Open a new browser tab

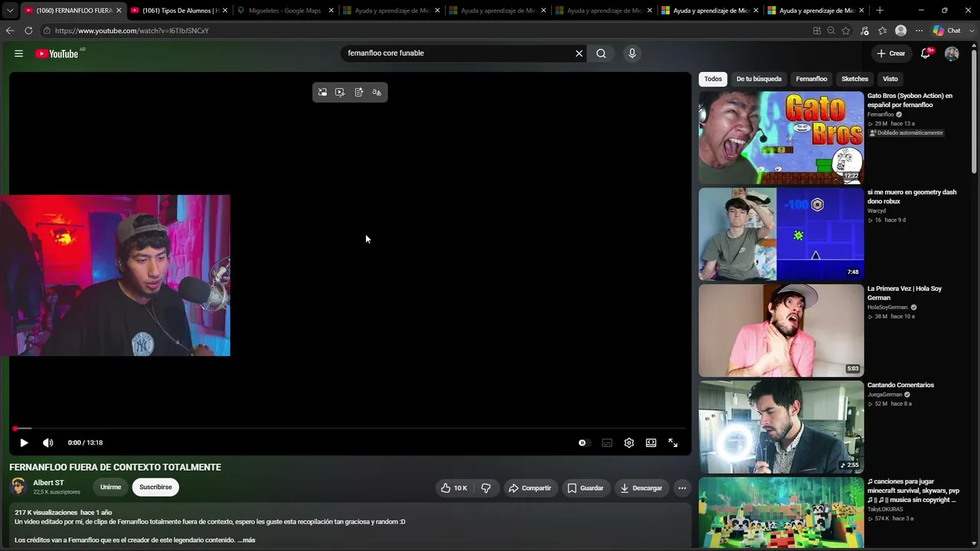click(880, 11)
